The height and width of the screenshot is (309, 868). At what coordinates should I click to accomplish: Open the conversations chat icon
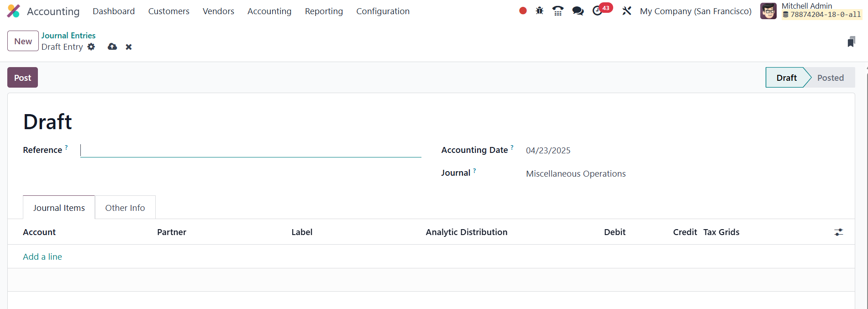click(578, 10)
